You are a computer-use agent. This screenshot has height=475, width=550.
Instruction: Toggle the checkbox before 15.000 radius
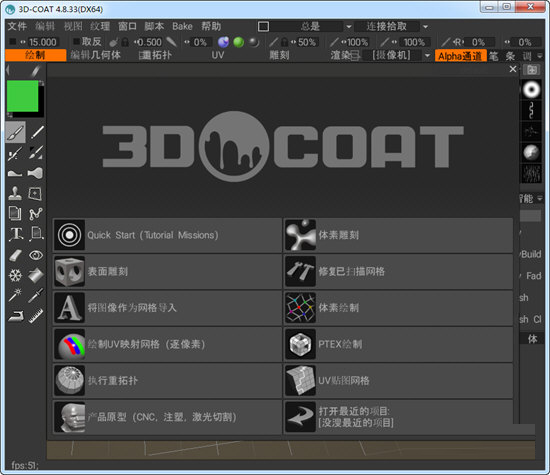click(x=13, y=42)
